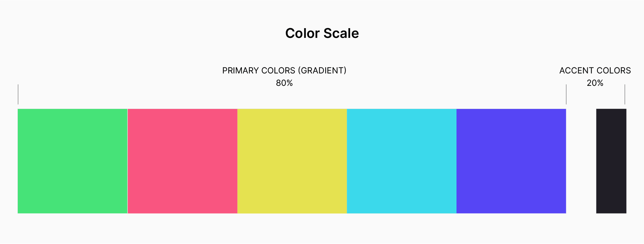
Task: Click the word PRIMARY in the label
Action: point(240,70)
